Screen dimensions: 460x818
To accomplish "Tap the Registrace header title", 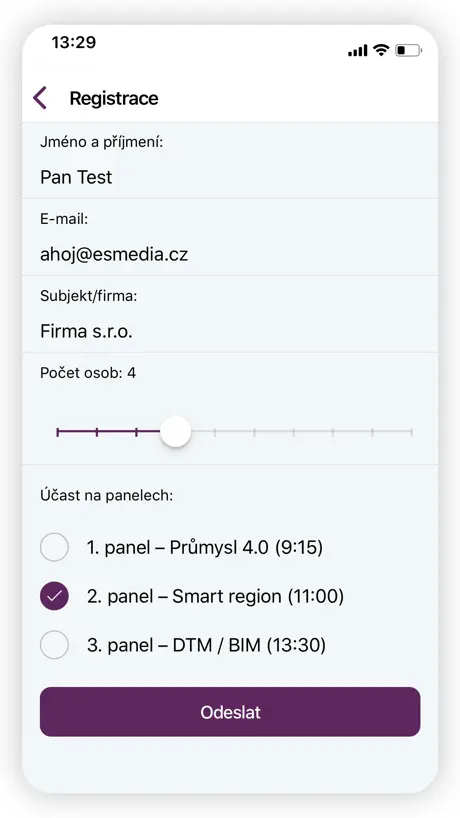I will coord(114,98).
